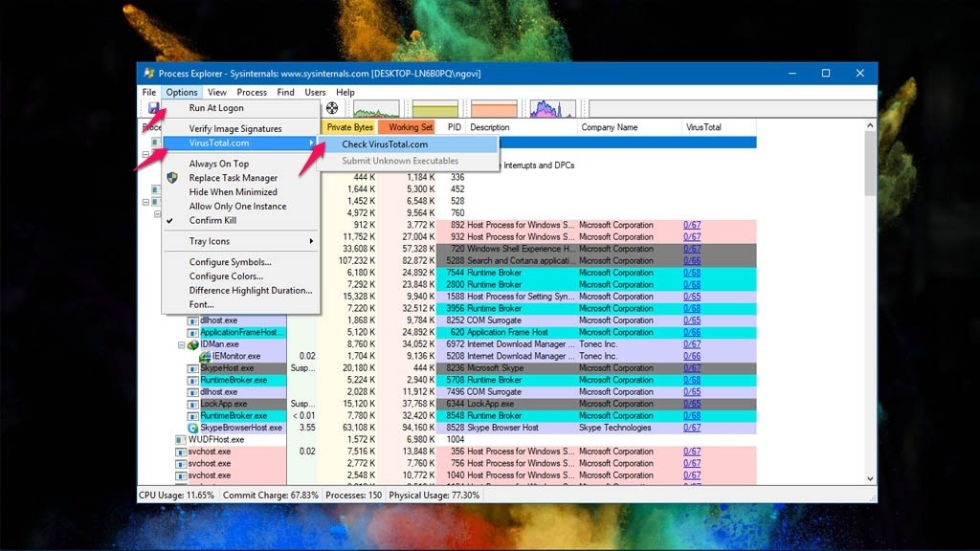Click icon of dllhost.exe with 1,868 K
The height and width of the screenshot is (551, 980).
[x=193, y=320]
